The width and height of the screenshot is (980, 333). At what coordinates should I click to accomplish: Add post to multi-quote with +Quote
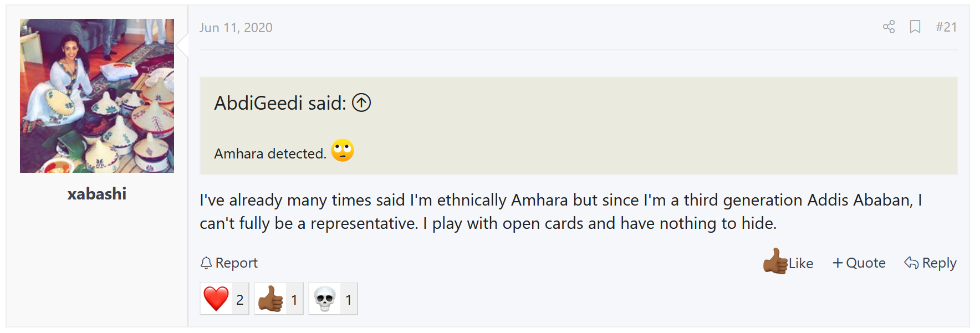(859, 263)
